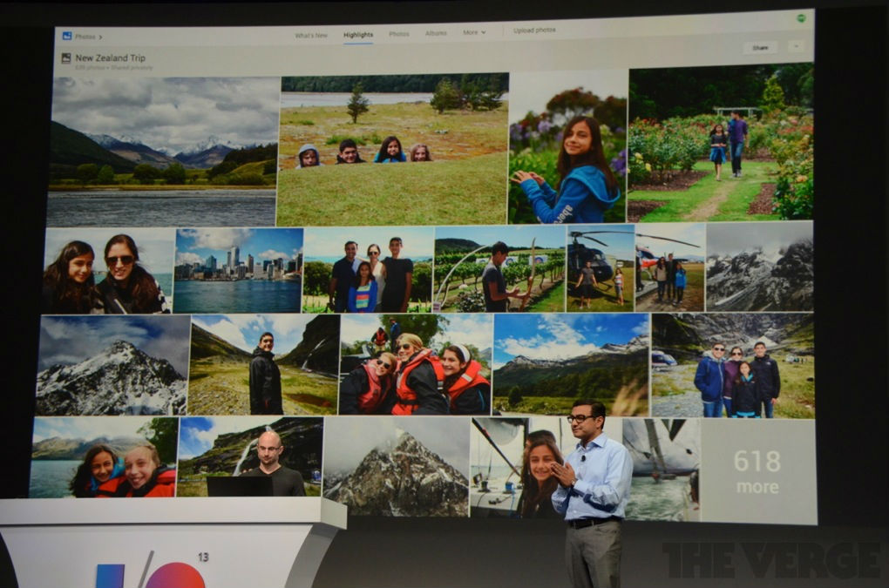
Task: Open the More dropdown menu
Action: coord(474,33)
